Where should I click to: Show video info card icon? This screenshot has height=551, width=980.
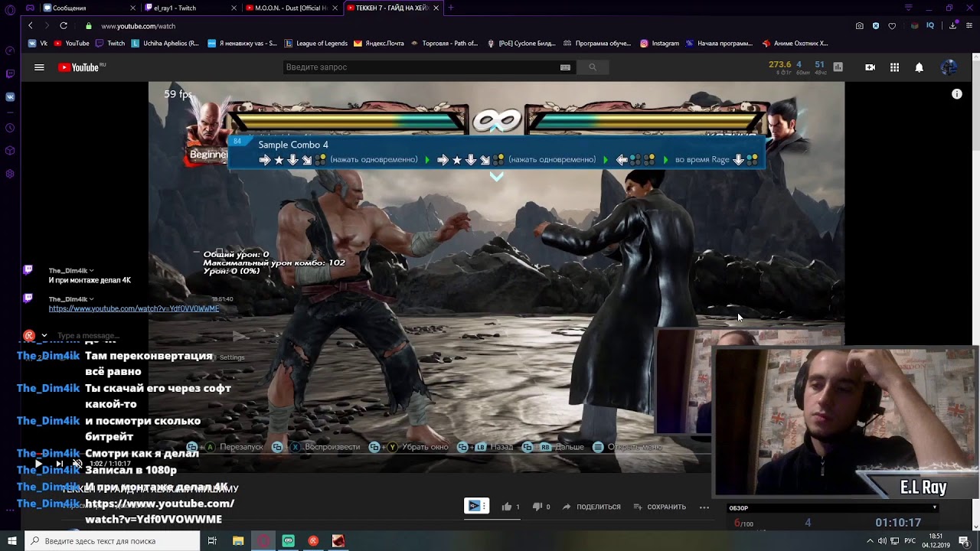pyautogui.click(x=956, y=94)
